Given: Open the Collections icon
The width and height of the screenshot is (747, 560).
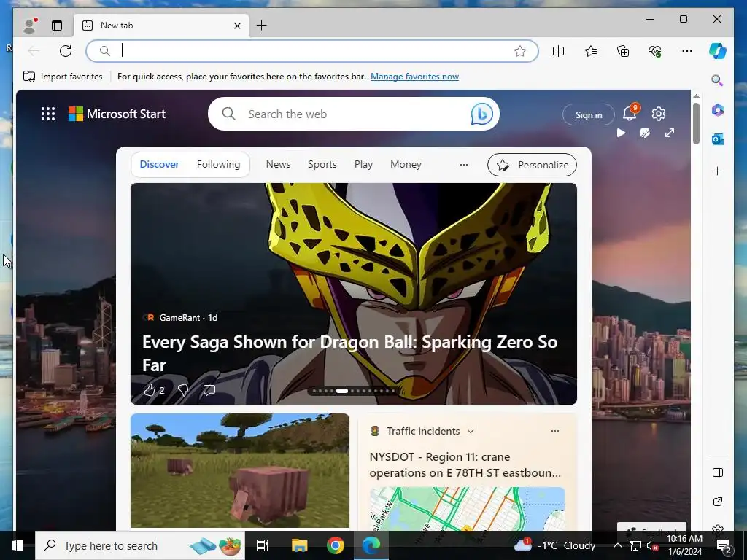Looking at the screenshot, I should [x=623, y=51].
